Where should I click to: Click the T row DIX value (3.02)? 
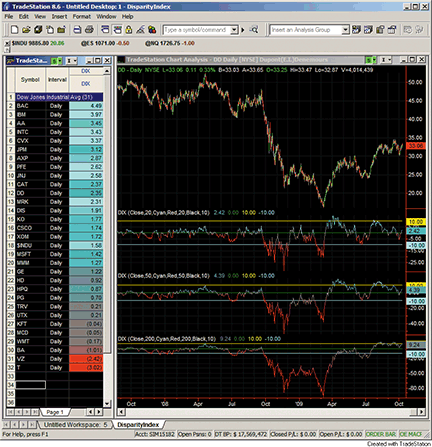click(86, 368)
